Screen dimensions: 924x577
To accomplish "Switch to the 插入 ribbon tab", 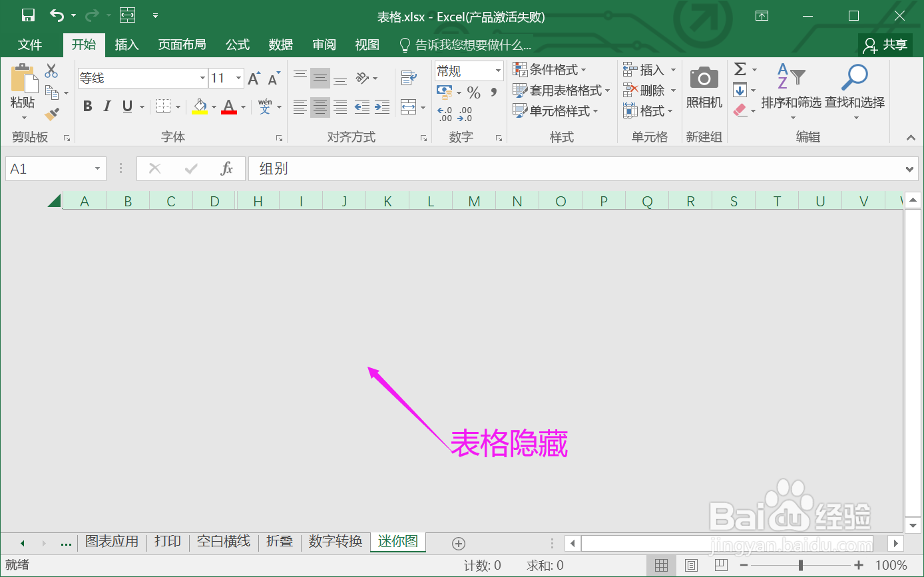I will pos(127,45).
